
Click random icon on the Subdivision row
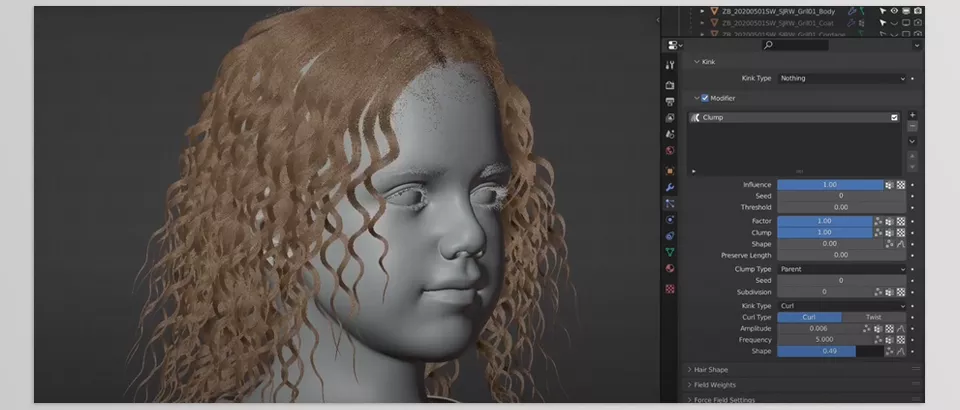click(879, 292)
